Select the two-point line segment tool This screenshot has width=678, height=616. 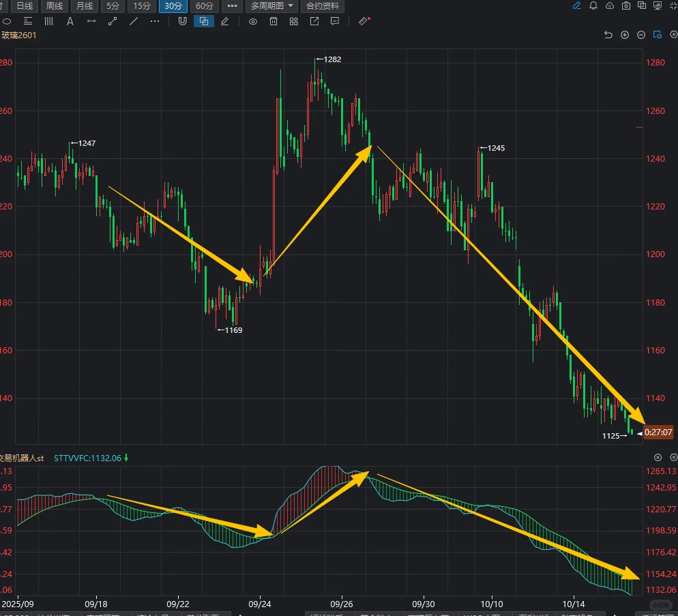(113, 21)
